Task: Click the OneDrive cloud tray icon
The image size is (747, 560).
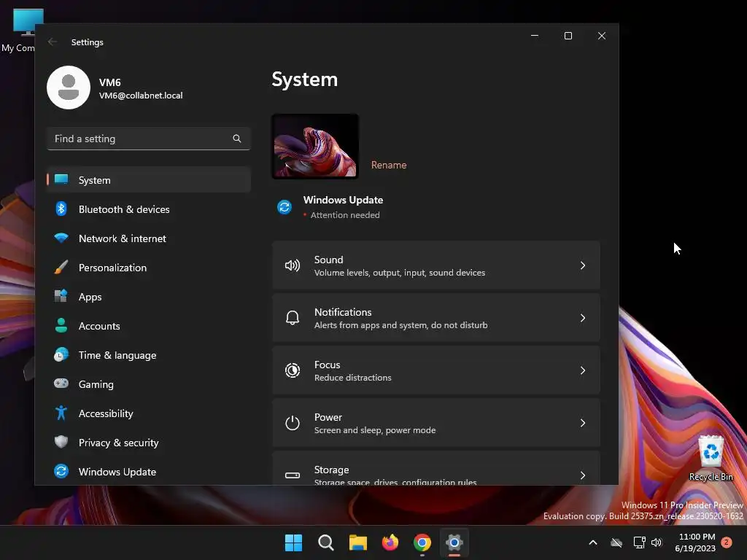Action: pos(616,542)
